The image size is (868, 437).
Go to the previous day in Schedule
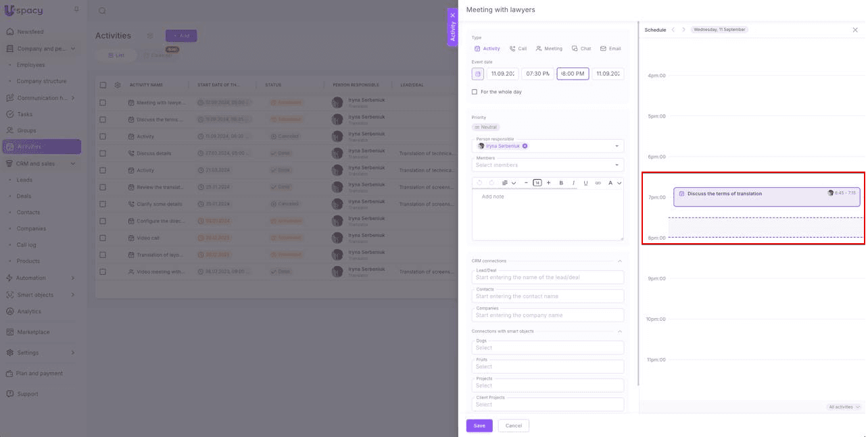click(673, 30)
